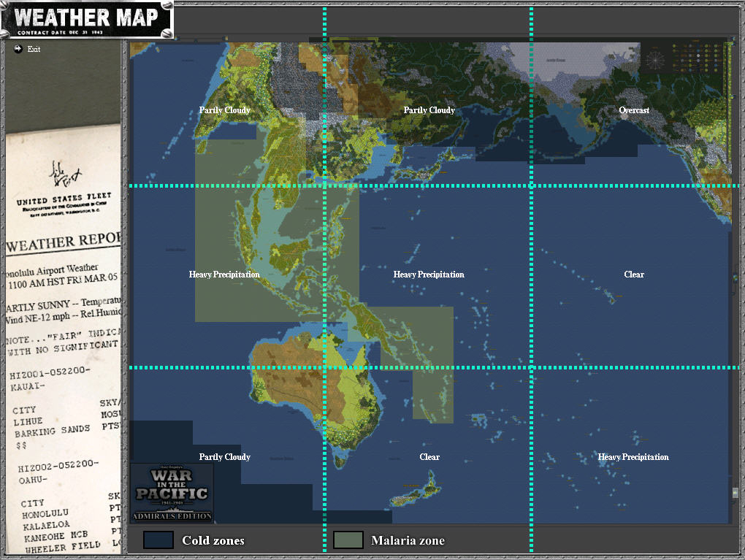Click KALAELOA in the weather report

[x=46, y=526]
